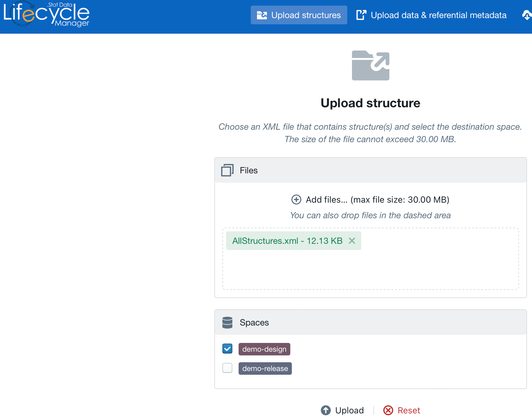
Task: Click the folder icon in Upload structures tab
Action: click(262, 15)
